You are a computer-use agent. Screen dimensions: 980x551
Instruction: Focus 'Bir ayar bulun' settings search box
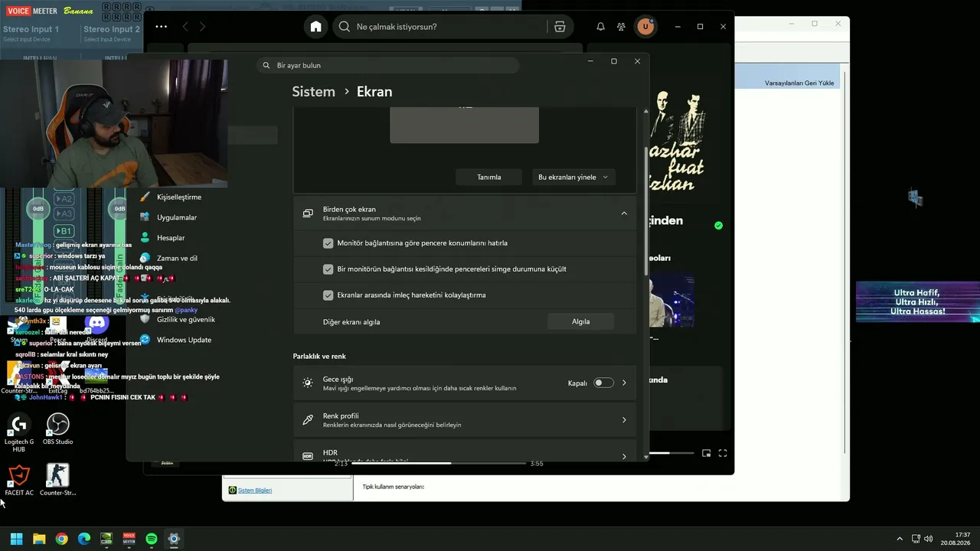pyautogui.click(x=388, y=66)
